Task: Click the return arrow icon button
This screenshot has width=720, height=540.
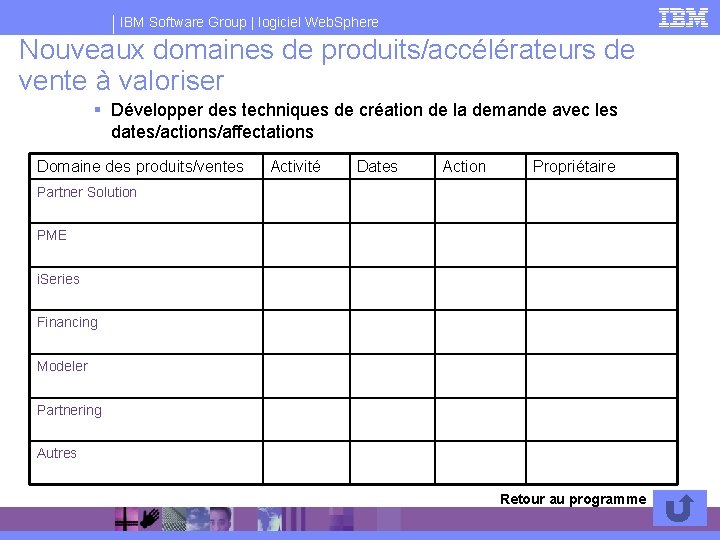Action: coord(680,508)
